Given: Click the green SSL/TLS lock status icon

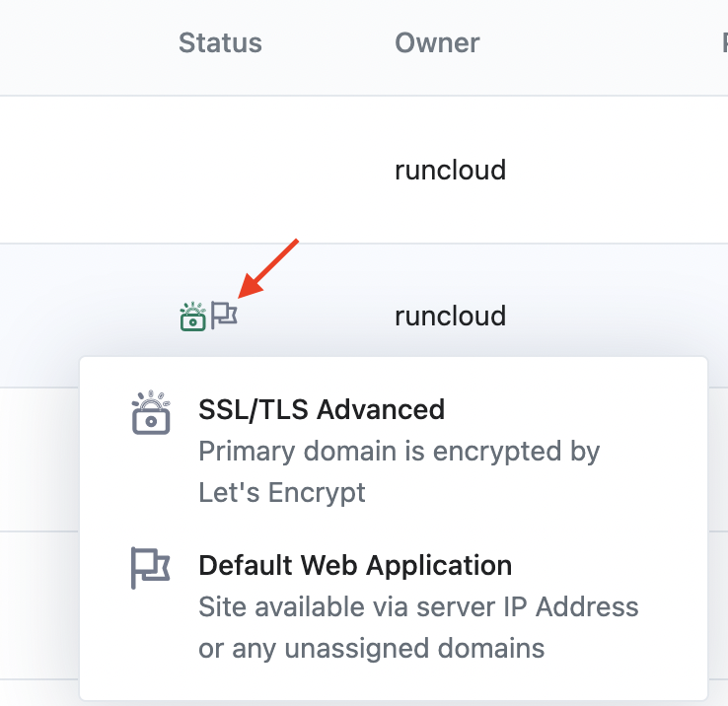Looking at the screenshot, I should [x=192, y=317].
